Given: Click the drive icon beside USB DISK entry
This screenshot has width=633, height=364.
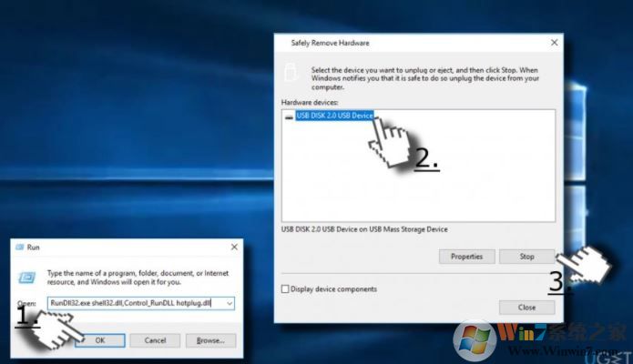Looking at the screenshot, I should pos(289,117).
